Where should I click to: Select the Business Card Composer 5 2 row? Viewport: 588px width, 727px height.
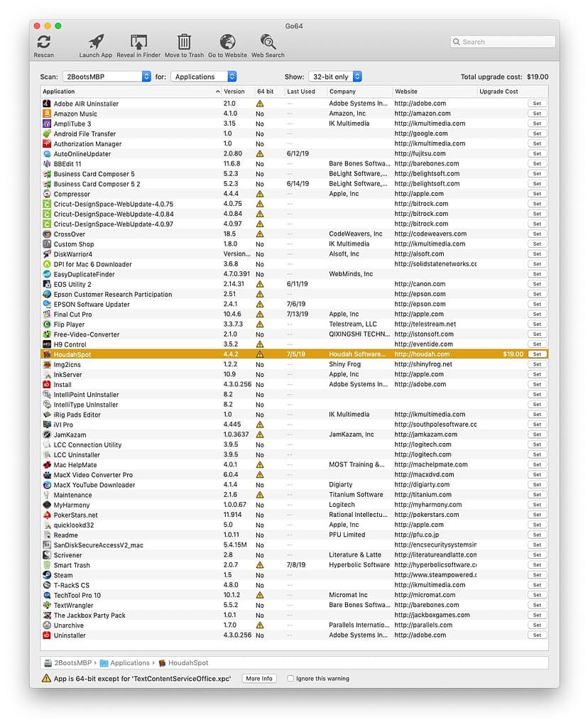(294, 184)
